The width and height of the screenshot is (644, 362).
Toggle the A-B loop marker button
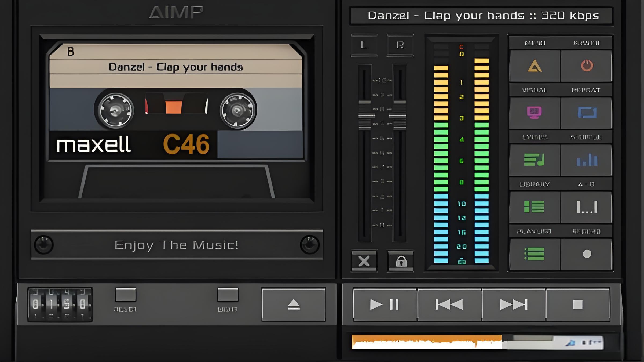click(587, 207)
